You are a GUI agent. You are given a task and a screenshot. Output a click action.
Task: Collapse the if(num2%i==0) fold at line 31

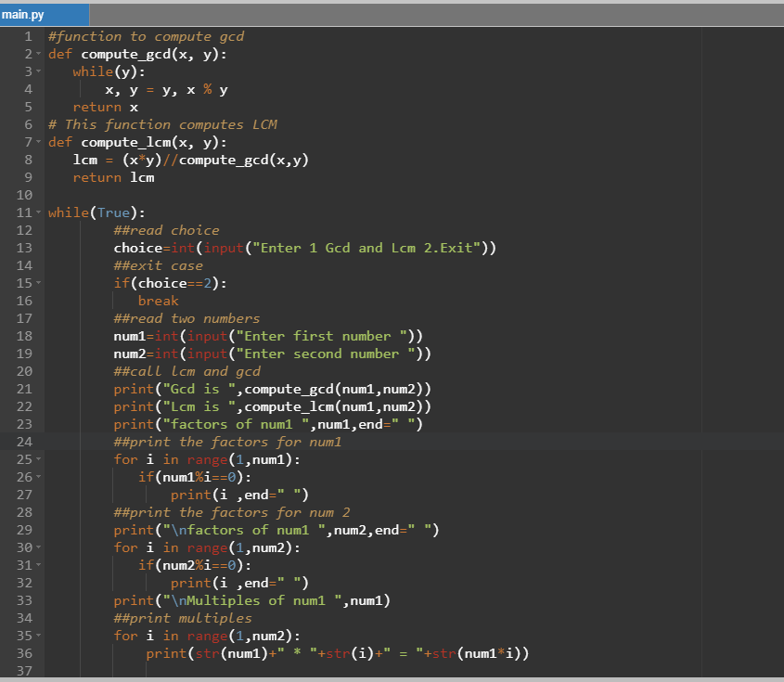tap(39, 565)
